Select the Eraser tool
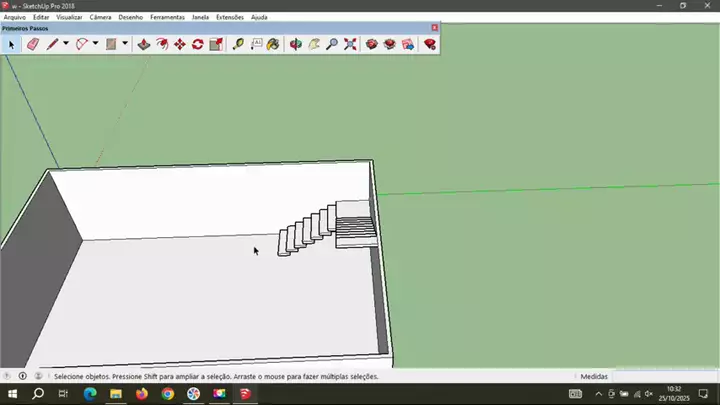This screenshot has height=405, width=720. pyautogui.click(x=32, y=44)
